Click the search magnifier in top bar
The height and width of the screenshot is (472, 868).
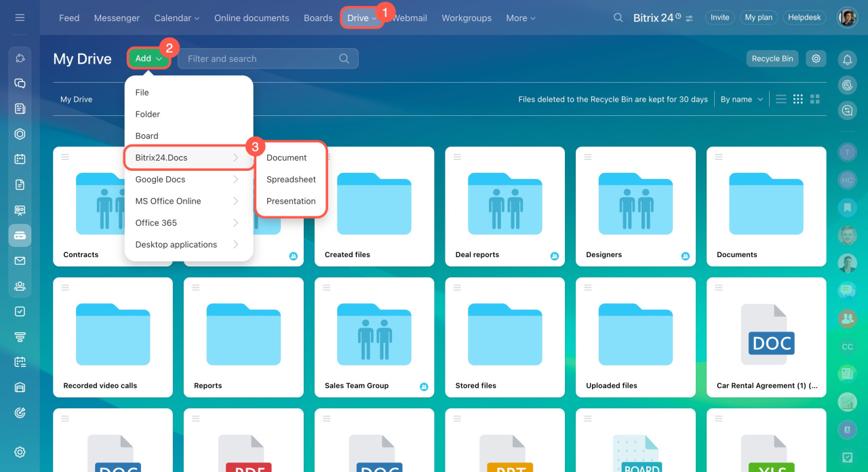pyautogui.click(x=618, y=18)
